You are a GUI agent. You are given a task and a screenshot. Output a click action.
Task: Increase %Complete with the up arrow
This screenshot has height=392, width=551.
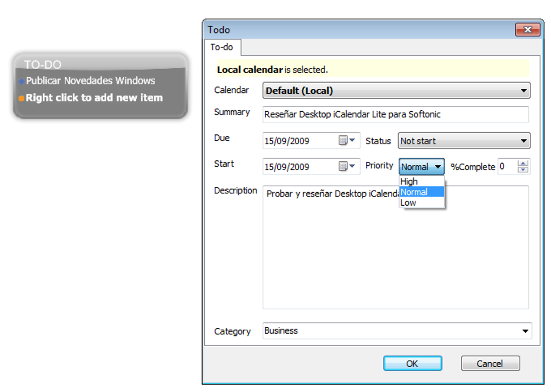click(523, 163)
